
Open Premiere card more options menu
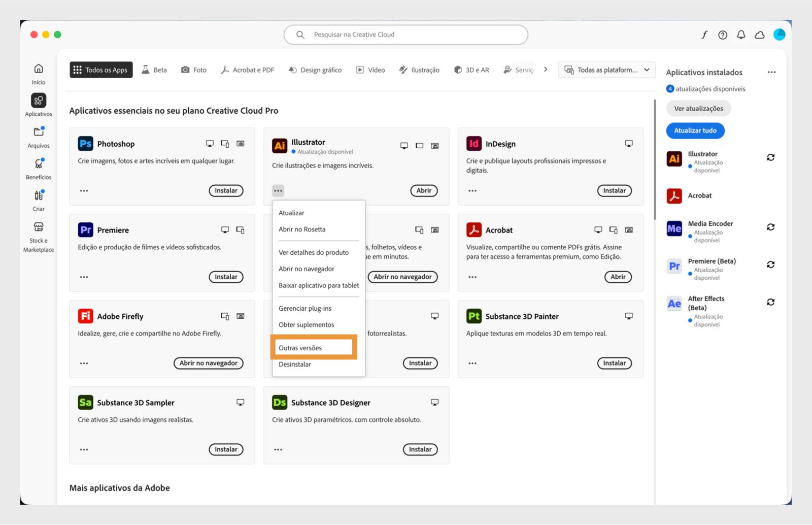[84, 277]
